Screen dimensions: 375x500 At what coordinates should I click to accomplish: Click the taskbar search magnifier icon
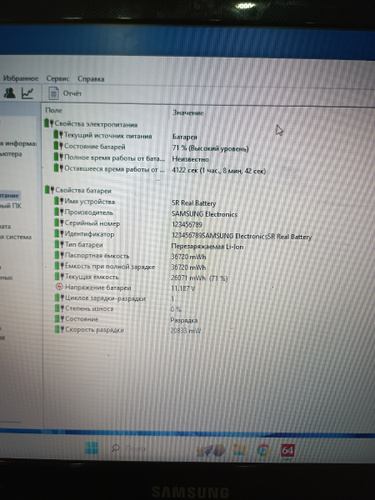click(x=115, y=448)
